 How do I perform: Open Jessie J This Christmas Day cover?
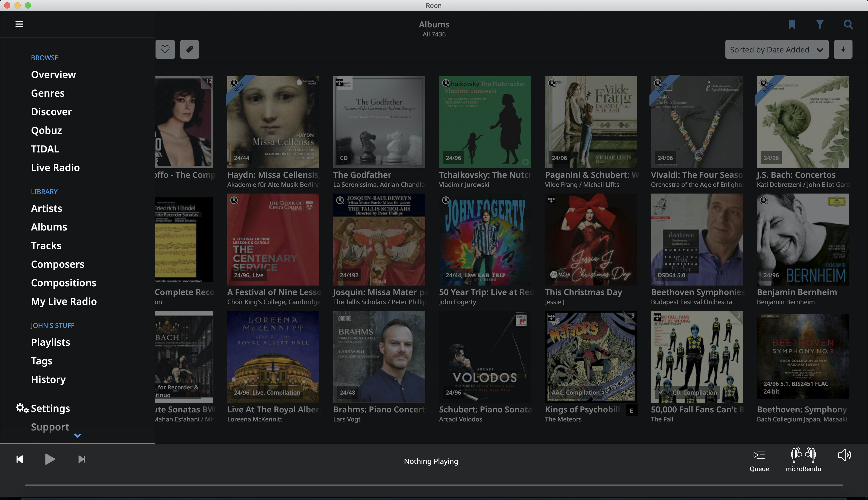(x=591, y=239)
